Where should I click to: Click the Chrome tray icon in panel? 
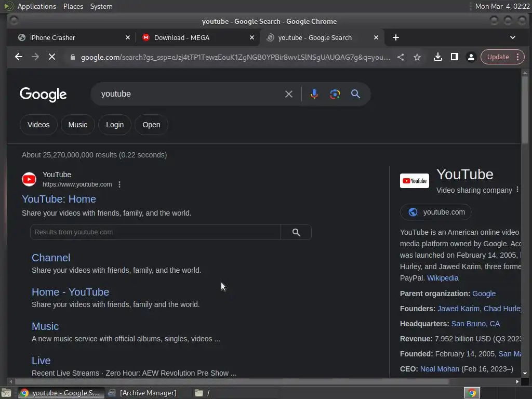click(472, 393)
